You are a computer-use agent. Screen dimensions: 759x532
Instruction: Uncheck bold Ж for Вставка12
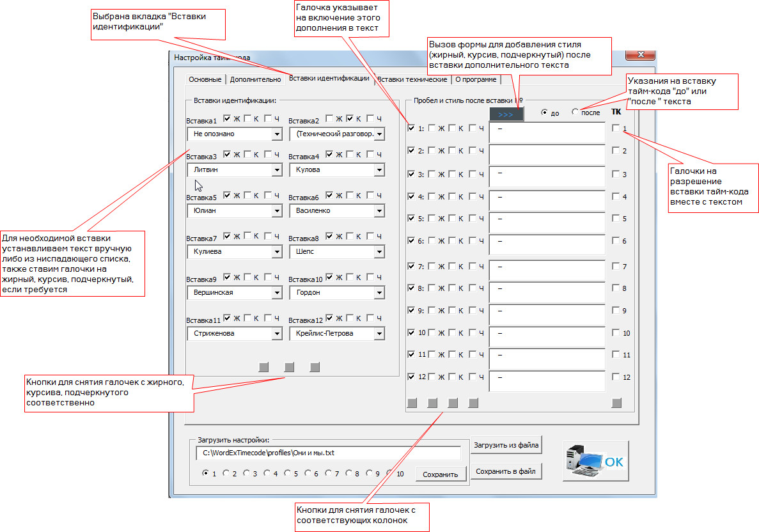pos(330,318)
